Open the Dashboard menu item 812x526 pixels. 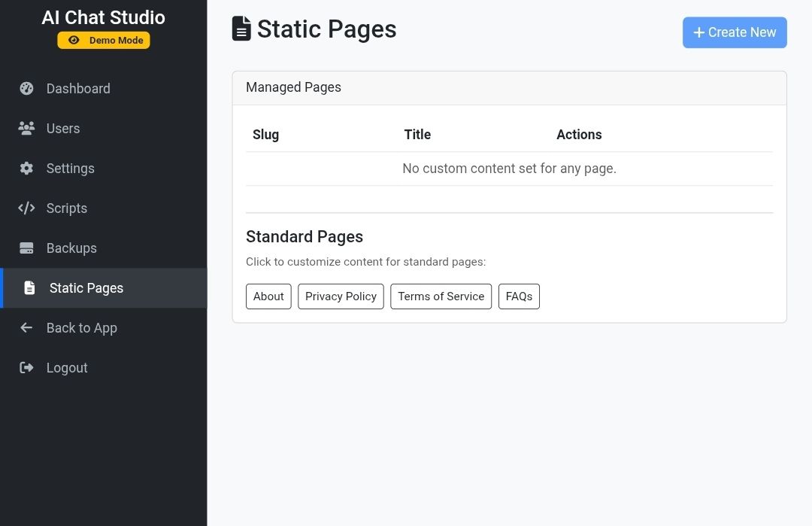[x=78, y=89]
